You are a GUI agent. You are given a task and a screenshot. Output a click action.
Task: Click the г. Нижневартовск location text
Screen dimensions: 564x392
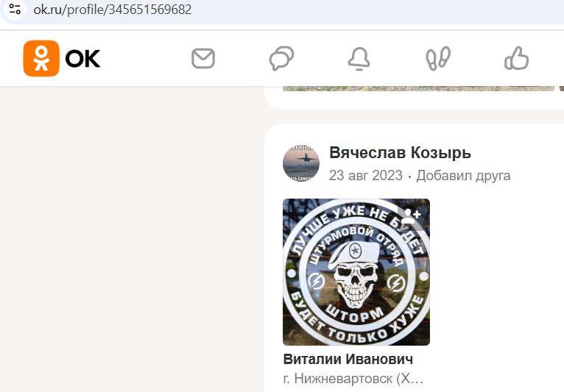tap(353, 379)
